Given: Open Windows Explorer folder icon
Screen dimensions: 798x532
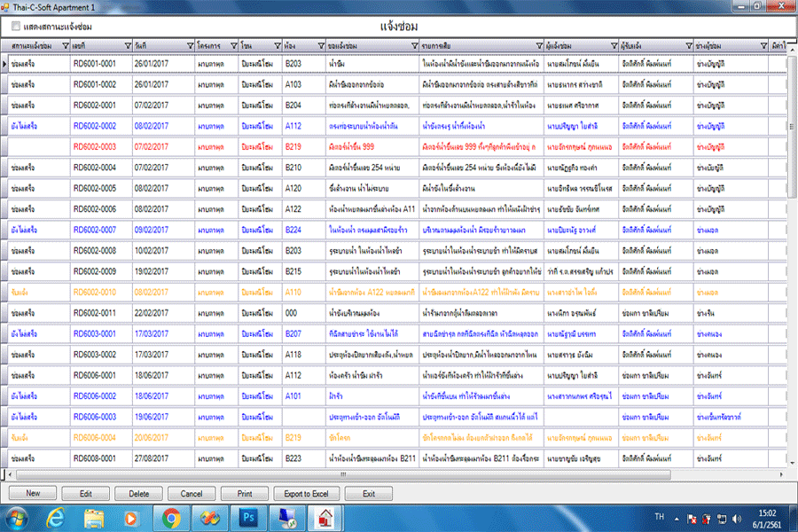Looking at the screenshot, I should [94, 516].
